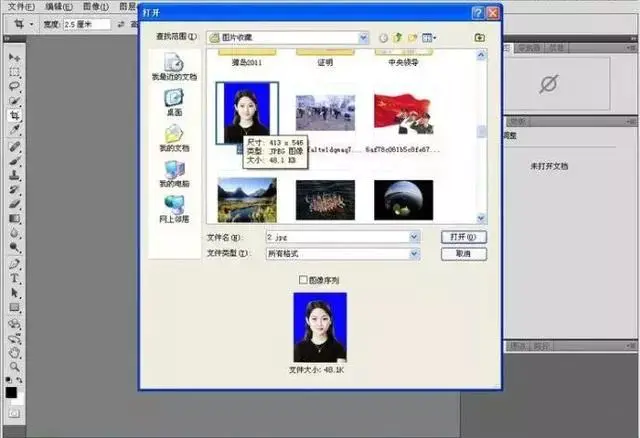The width and height of the screenshot is (640, 438).
Task: Select the Type (T) tool
Action: pyautogui.click(x=15, y=278)
